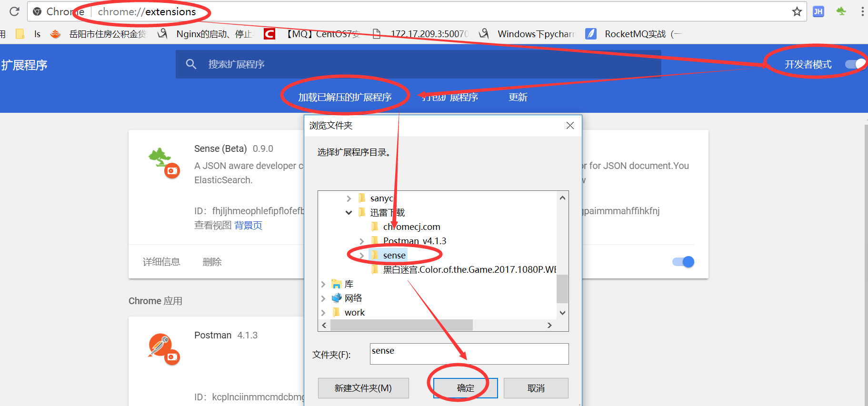Open the JH extension icon

(x=818, y=11)
